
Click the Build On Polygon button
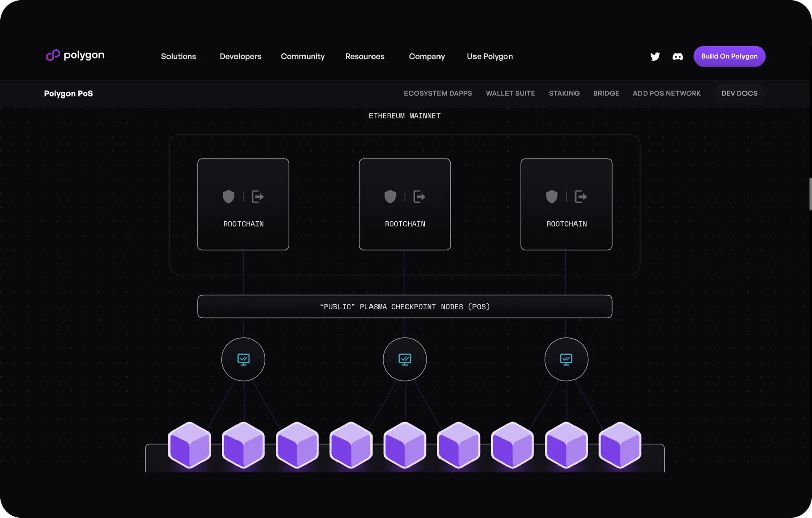pos(729,56)
